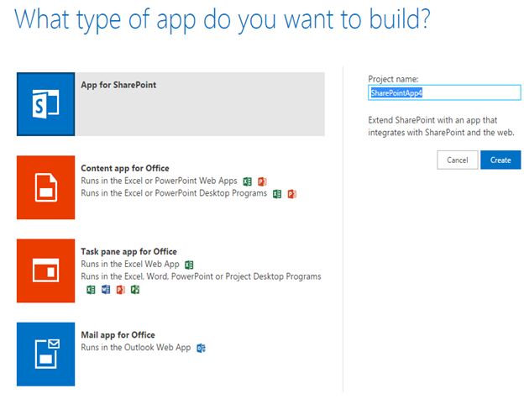Select the App for SharePoint tile icon

coord(46,104)
